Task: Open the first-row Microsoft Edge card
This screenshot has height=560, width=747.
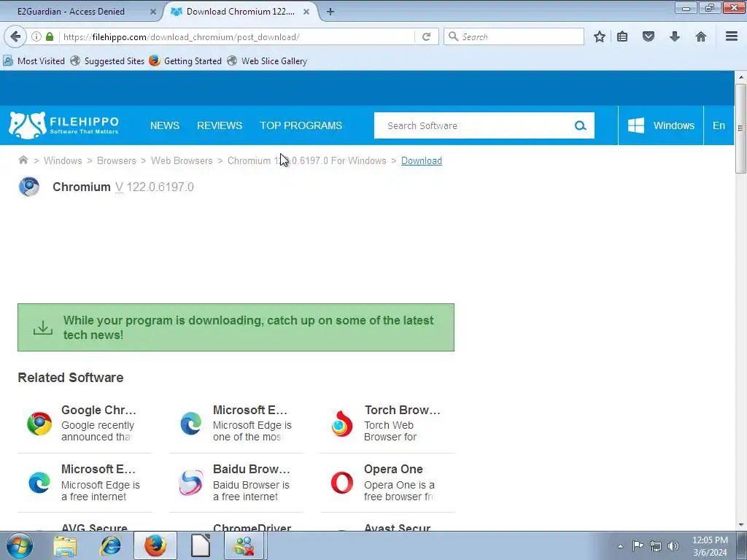Action: (x=236, y=424)
